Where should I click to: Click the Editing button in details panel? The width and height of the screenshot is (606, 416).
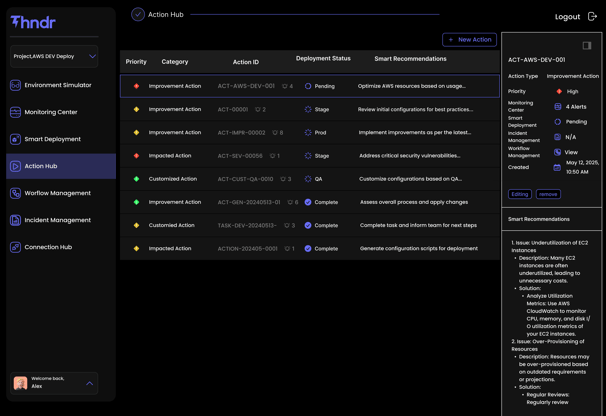point(520,194)
